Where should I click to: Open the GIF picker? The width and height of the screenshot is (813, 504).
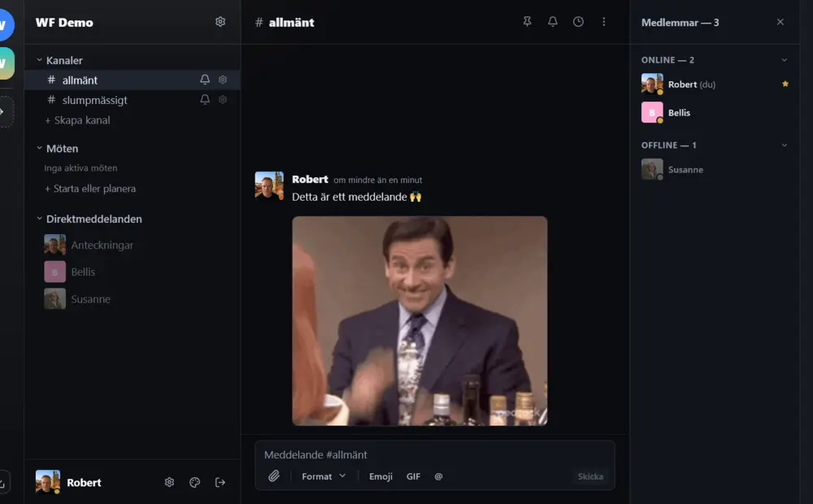point(413,476)
